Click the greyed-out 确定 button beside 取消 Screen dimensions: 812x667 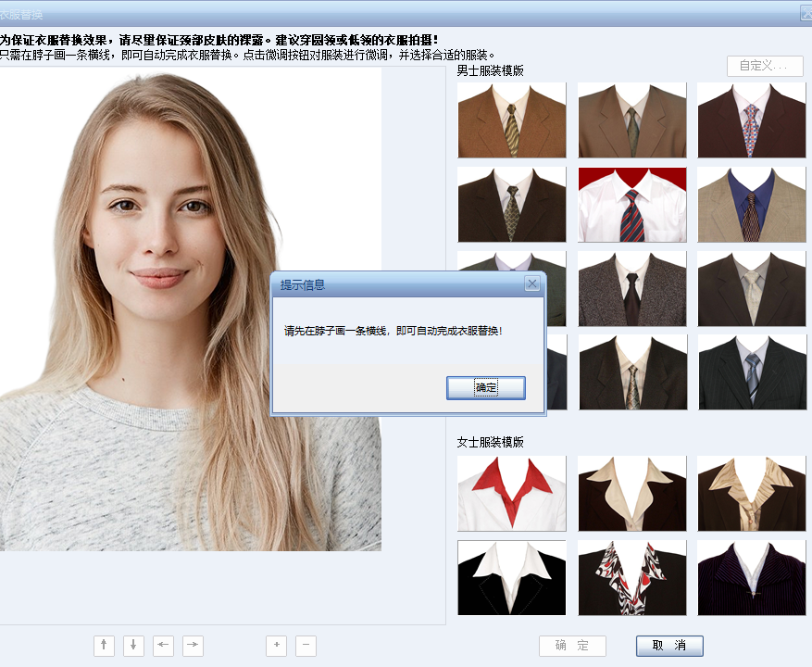pos(572,646)
